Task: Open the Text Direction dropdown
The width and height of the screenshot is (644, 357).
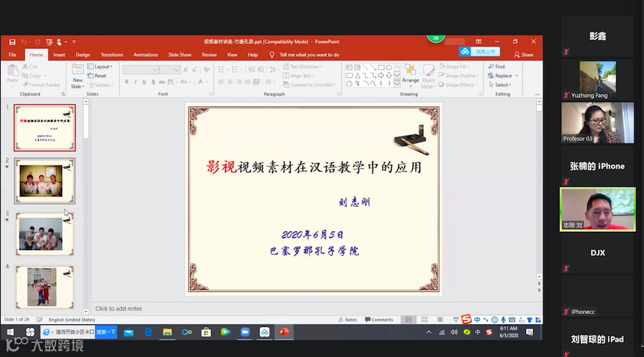Action: [303, 66]
